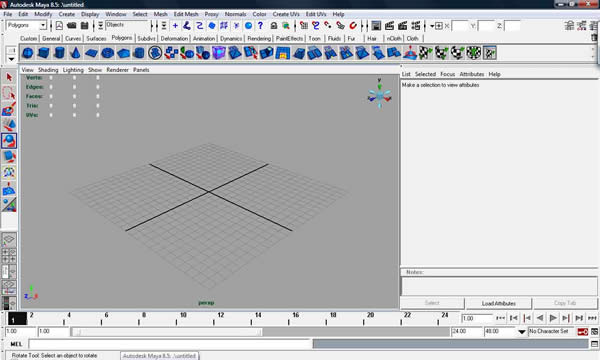Click the range slider bar
This screenshot has width=600, height=360.
[x=167, y=332]
